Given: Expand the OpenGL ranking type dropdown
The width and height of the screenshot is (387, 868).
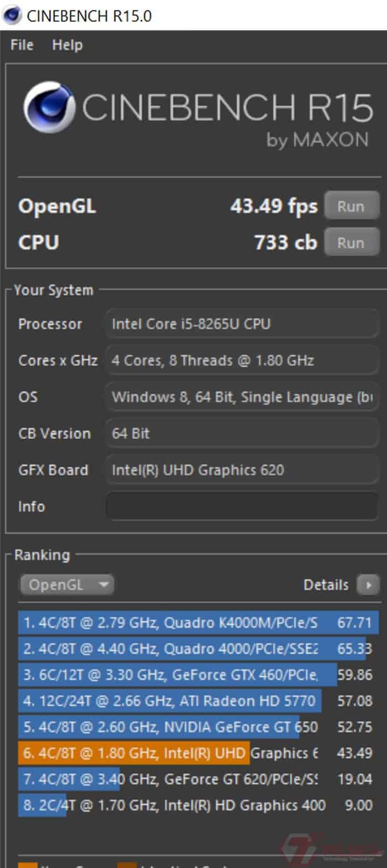Looking at the screenshot, I should click(x=67, y=585).
